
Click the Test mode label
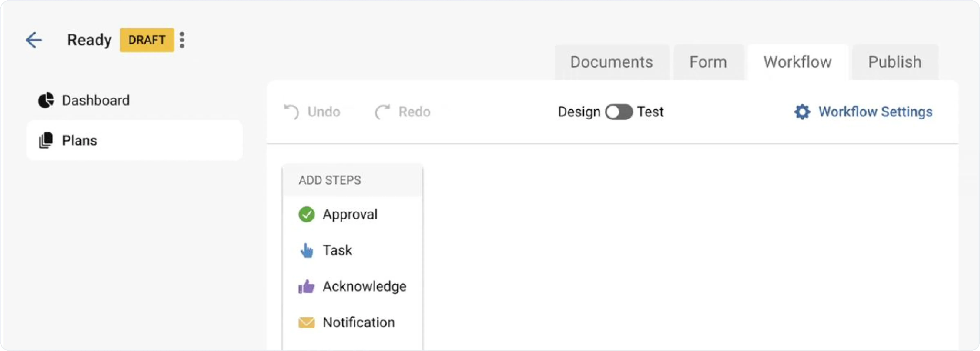(650, 112)
